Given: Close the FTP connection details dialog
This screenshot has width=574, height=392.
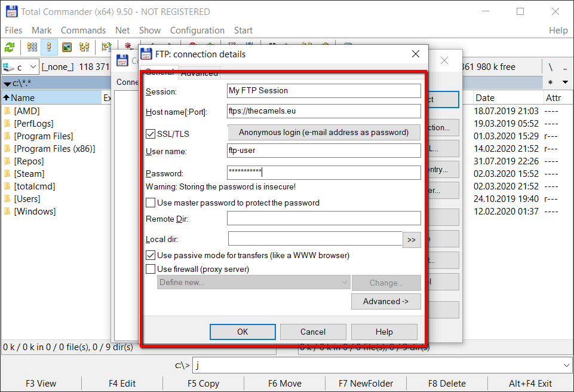Looking at the screenshot, I should click(x=416, y=54).
